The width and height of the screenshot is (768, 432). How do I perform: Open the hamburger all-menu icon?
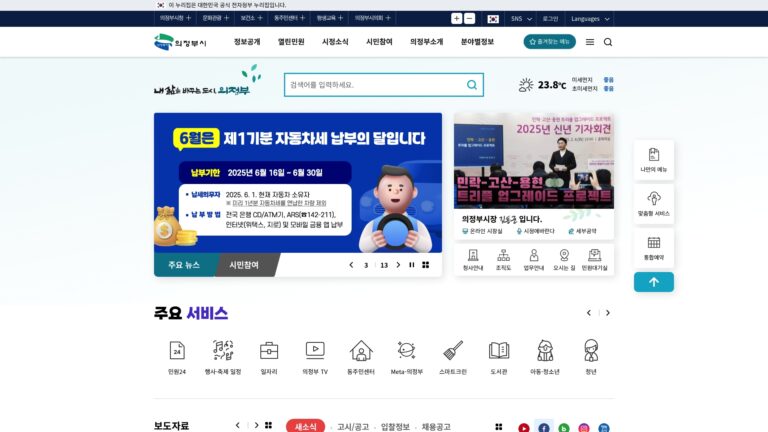pyautogui.click(x=590, y=42)
